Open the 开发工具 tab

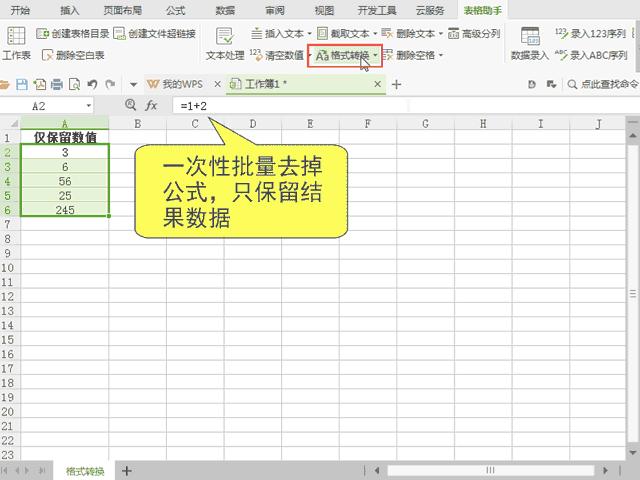click(377, 10)
